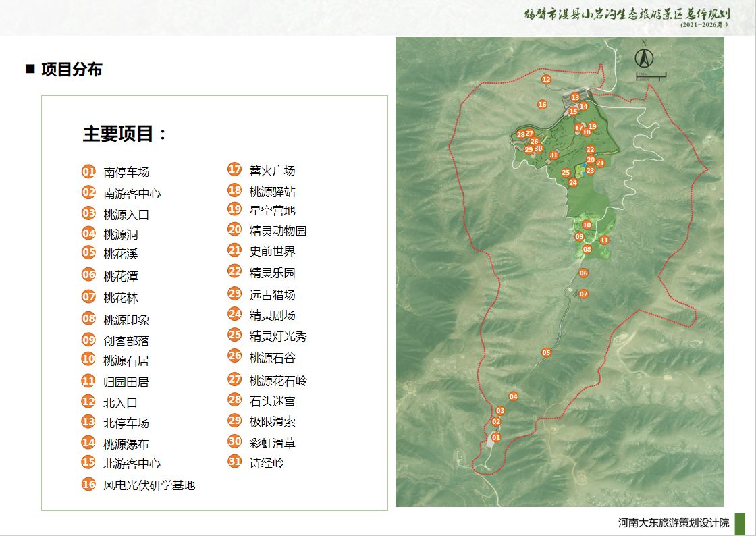Image resolution: width=756 pixels, height=536 pixels.
Task: Click map marker 31 on the satellite map
Action: click(553, 155)
